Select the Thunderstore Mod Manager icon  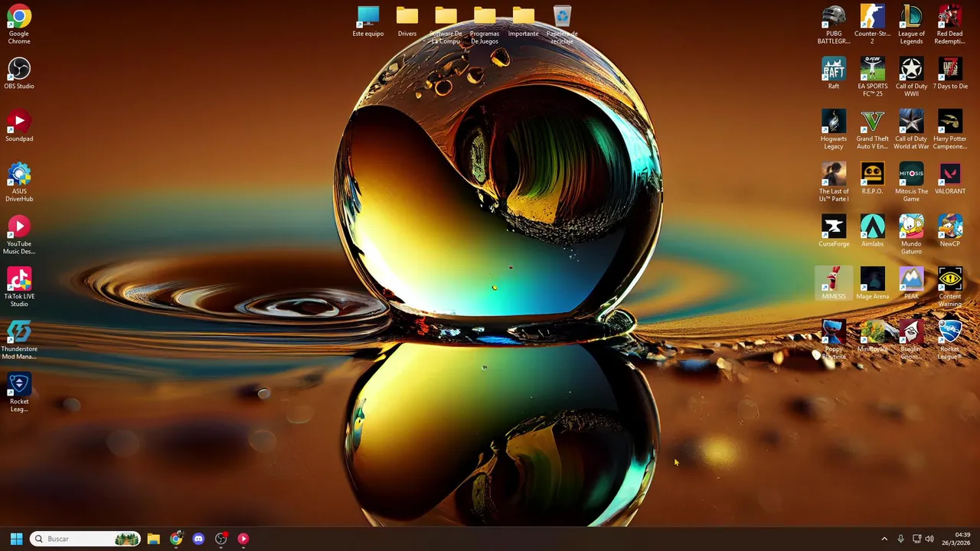pos(19,341)
